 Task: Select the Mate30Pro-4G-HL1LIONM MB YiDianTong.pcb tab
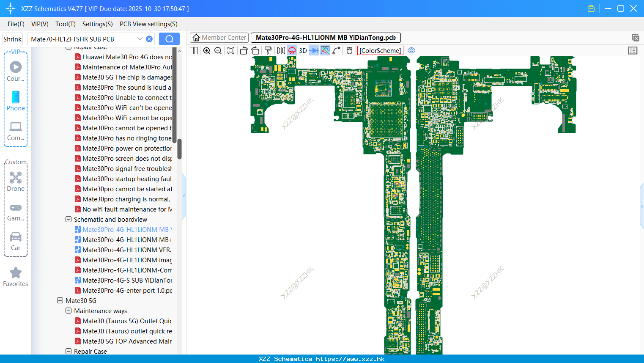pyautogui.click(x=326, y=38)
